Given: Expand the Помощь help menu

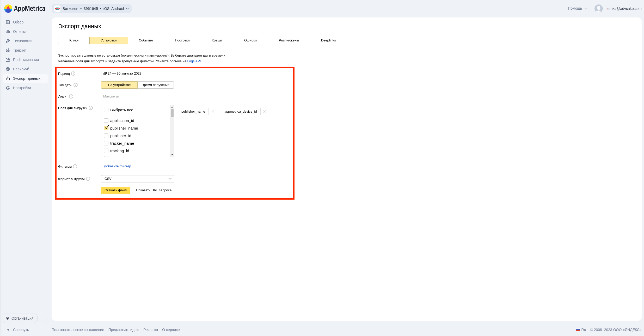Looking at the screenshot, I should [x=578, y=9].
